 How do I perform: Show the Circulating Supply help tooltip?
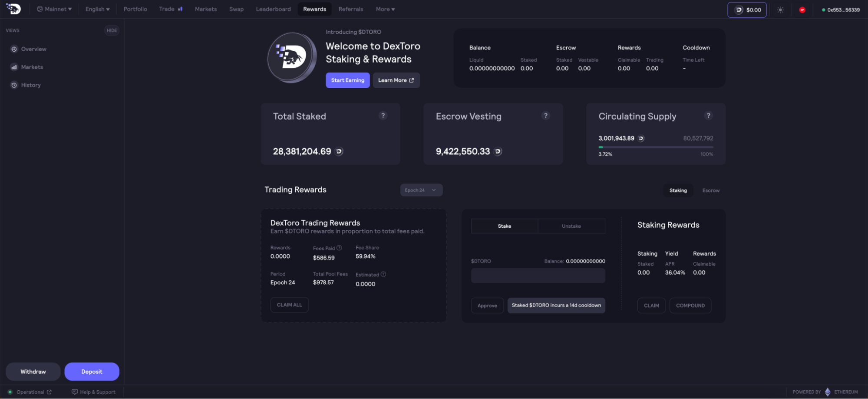[x=708, y=116]
